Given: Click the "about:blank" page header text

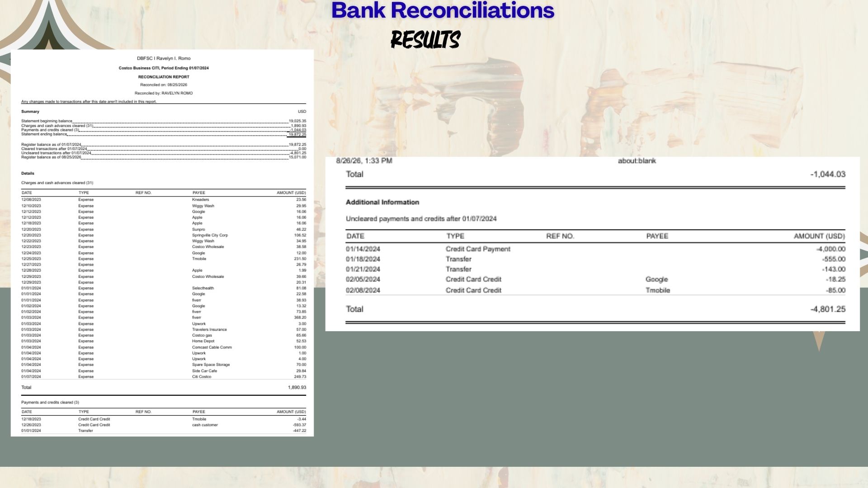Looking at the screenshot, I should 637,161.
